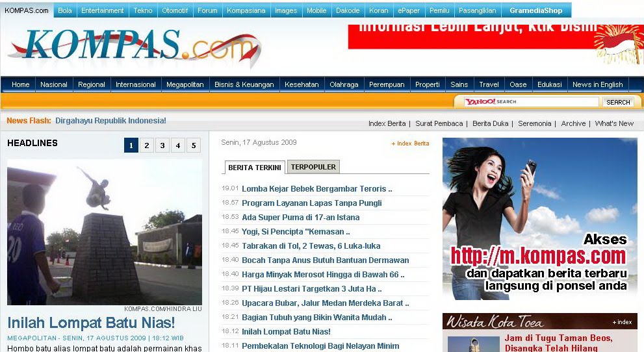Select headline page 1
644x352 pixels.
point(131,145)
